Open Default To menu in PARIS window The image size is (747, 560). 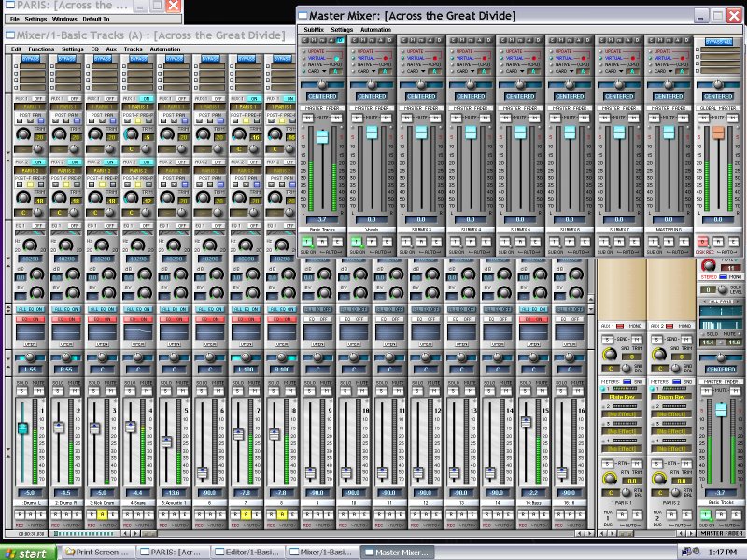point(96,19)
